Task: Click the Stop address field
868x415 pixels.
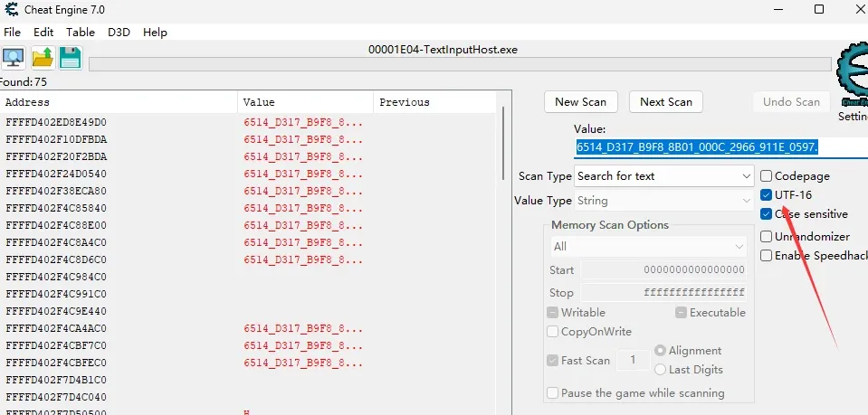Action: tap(663, 292)
